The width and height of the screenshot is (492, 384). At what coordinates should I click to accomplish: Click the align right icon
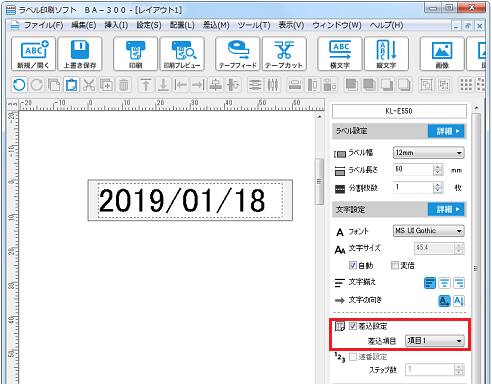point(198,85)
